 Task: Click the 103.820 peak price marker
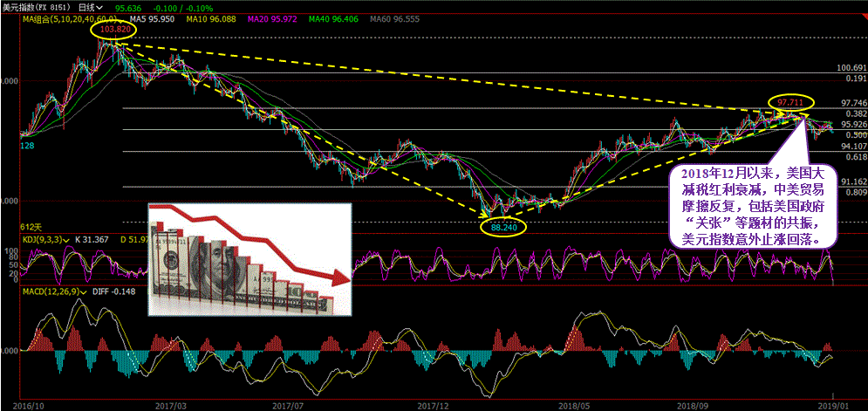(x=116, y=30)
